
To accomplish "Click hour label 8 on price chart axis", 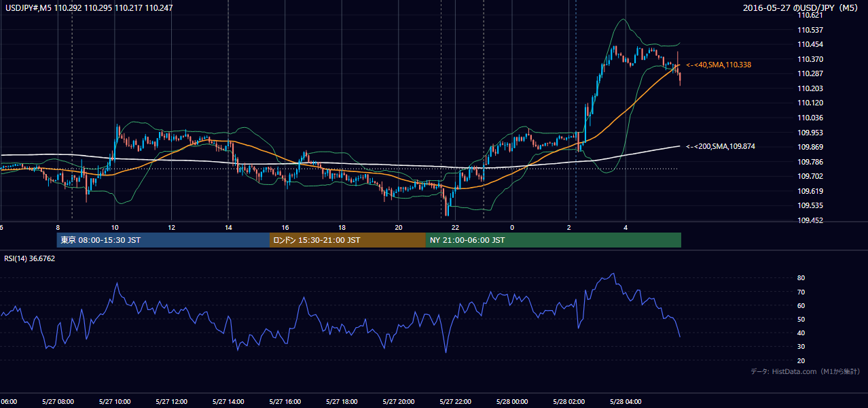I will click(x=58, y=227).
